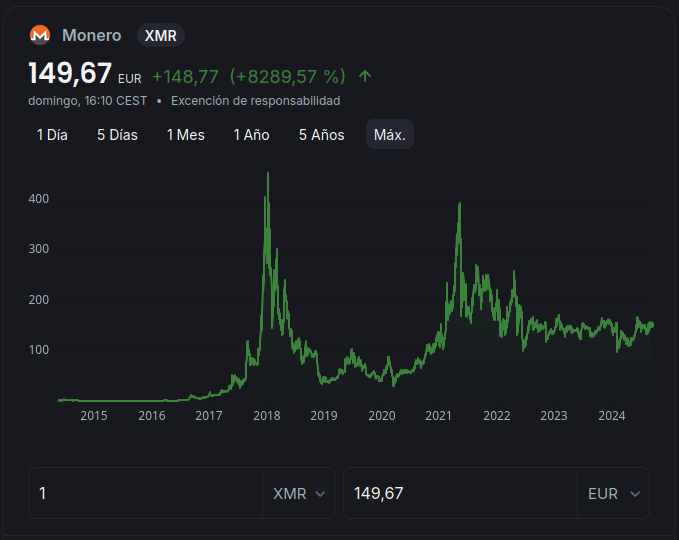
Task: Show the 1 Mes chart view
Action: (185, 135)
